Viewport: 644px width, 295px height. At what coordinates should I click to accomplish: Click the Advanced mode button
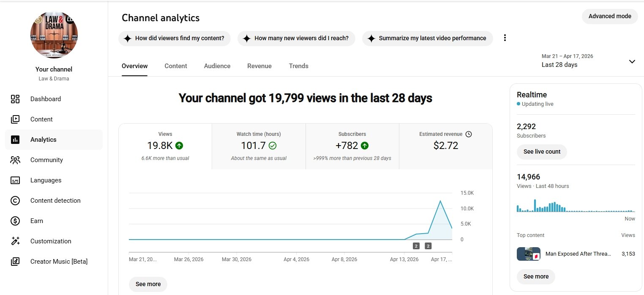tap(609, 17)
